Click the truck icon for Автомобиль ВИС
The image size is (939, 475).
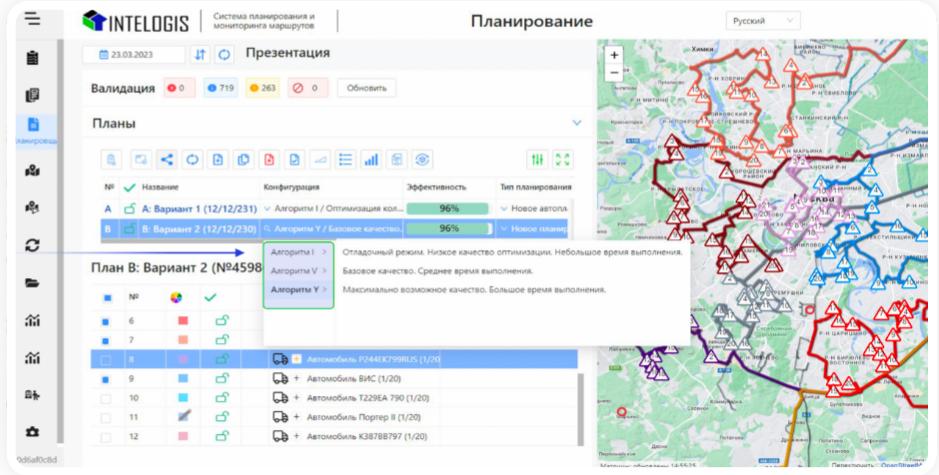coord(280,379)
